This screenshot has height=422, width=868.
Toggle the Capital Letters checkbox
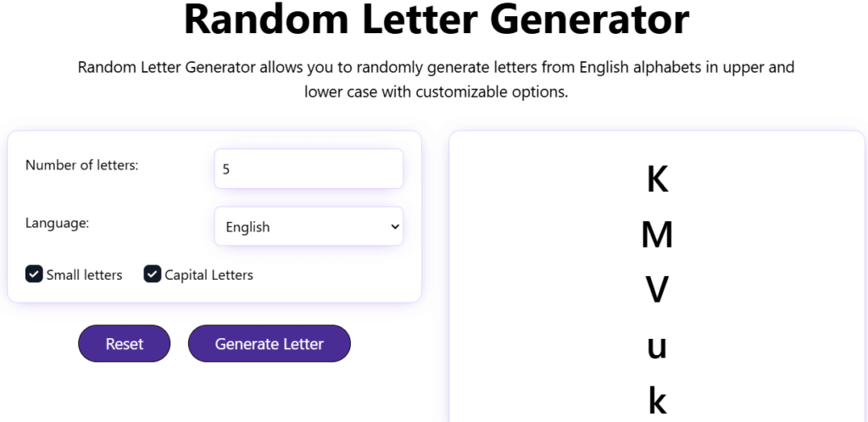coord(153,274)
